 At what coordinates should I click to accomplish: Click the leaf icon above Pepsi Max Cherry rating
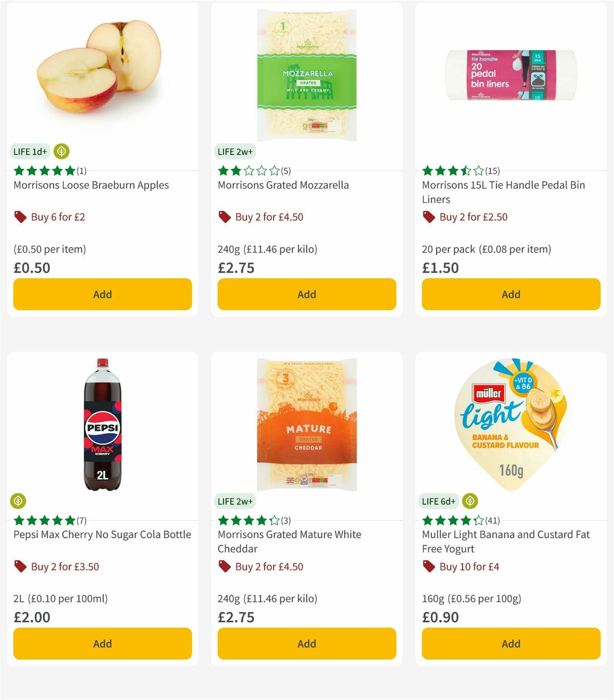18,501
